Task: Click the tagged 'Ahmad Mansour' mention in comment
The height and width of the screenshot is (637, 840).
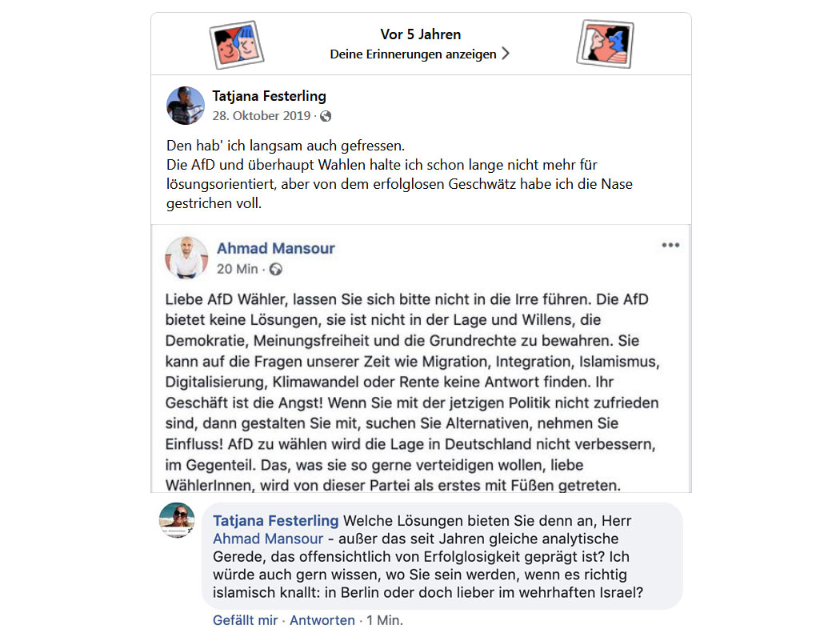Action: point(268,539)
